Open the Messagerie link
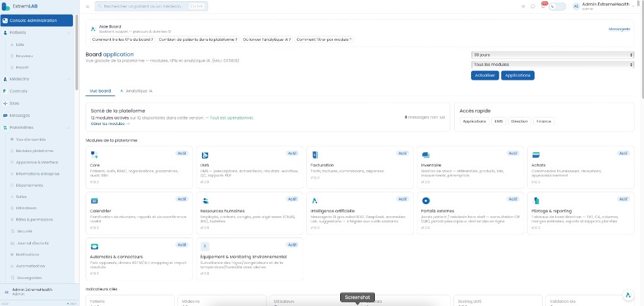 [x=619, y=29]
